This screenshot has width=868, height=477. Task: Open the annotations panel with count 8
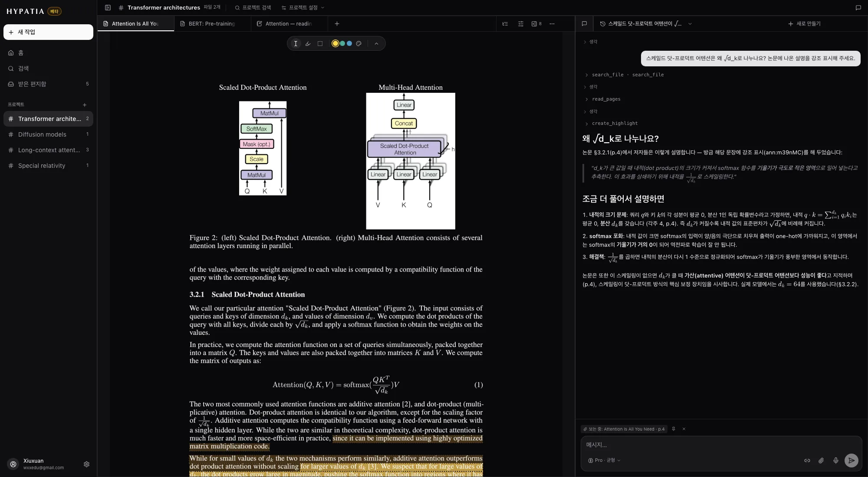[536, 24]
